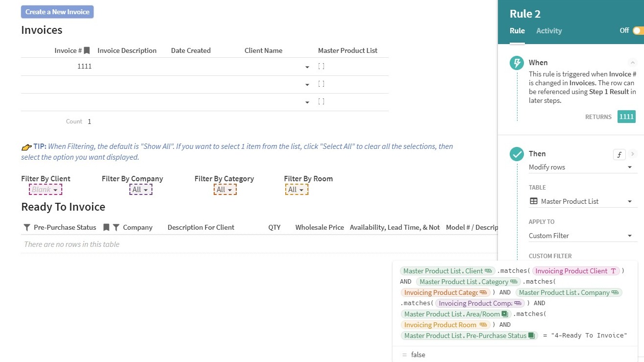Image resolution: width=644 pixels, height=362 pixels.
Task: Open the formula f button beside Then
Action: pos(619,154)
